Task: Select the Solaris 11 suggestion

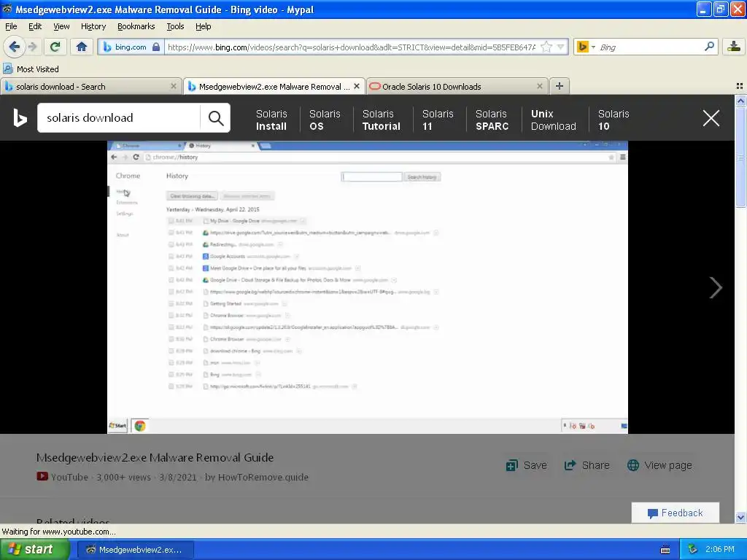Action: click(438, 120)
